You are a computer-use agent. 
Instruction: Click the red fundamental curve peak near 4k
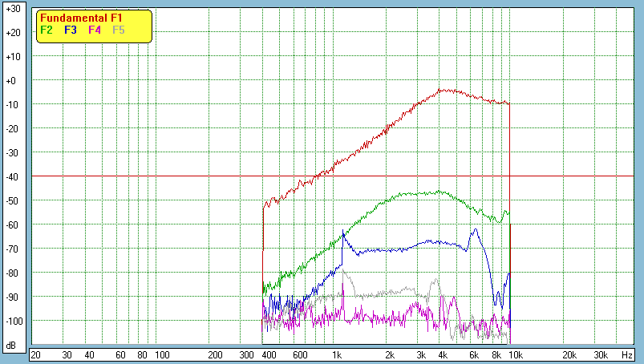click(x=442, y=90)
